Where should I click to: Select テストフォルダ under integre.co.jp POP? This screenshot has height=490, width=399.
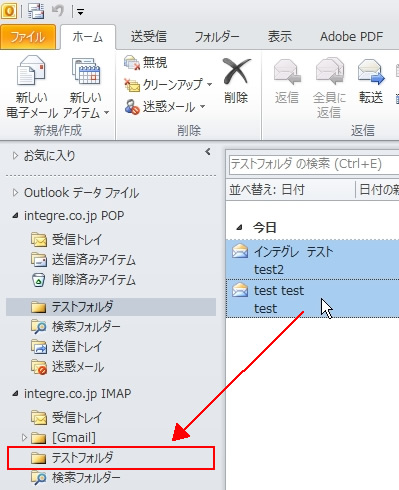click(111, 307)
